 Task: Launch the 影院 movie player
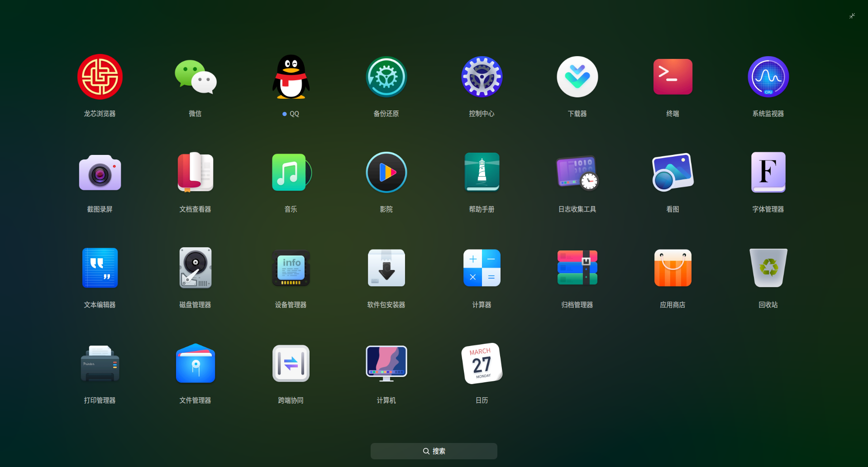(x=386, y=173)
